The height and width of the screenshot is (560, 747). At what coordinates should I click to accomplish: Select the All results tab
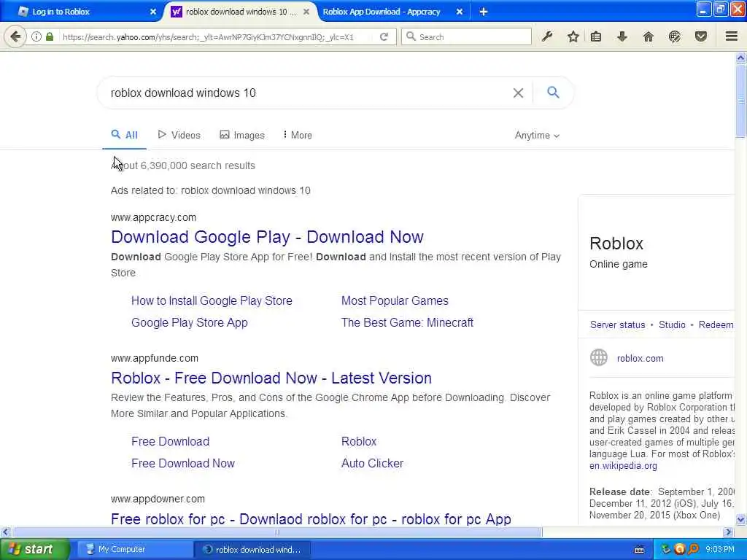tap(124, 135)
